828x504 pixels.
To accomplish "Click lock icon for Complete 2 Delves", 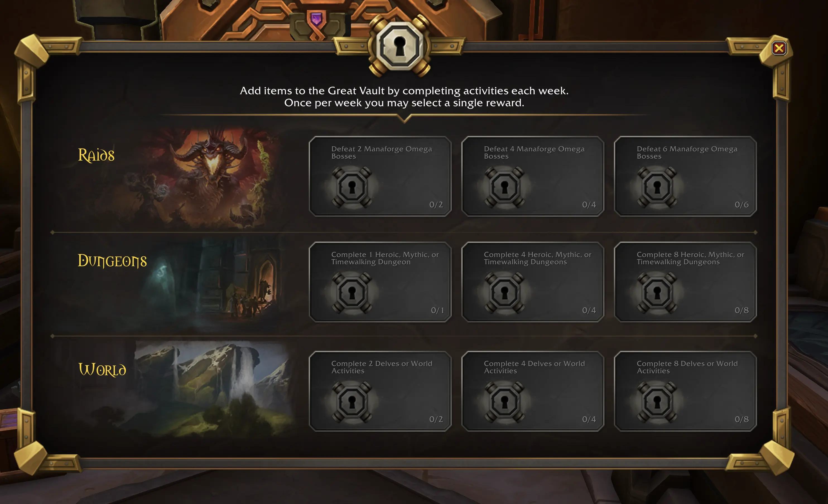I will click(x=352, y=402).
